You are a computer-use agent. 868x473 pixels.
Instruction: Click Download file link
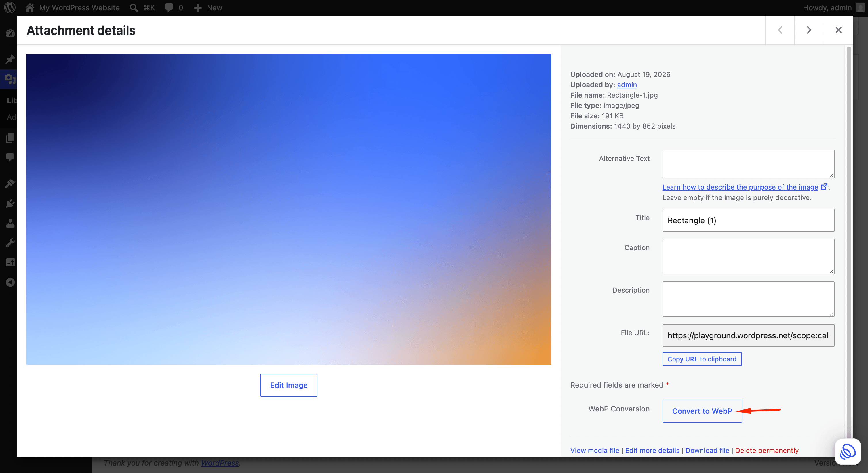[707, 451]
